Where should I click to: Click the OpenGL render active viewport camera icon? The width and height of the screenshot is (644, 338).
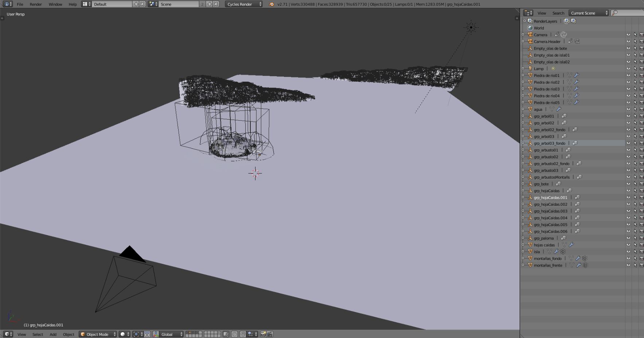click(263, 334)
